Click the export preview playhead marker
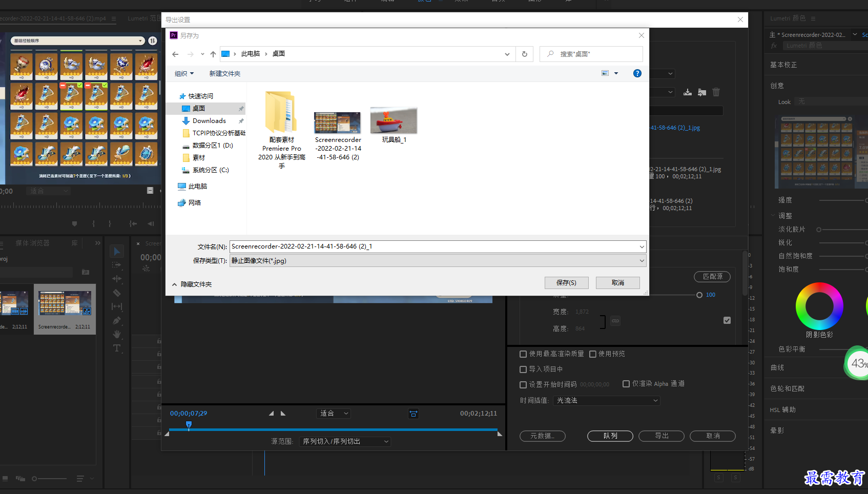 [x=189, y=425]
